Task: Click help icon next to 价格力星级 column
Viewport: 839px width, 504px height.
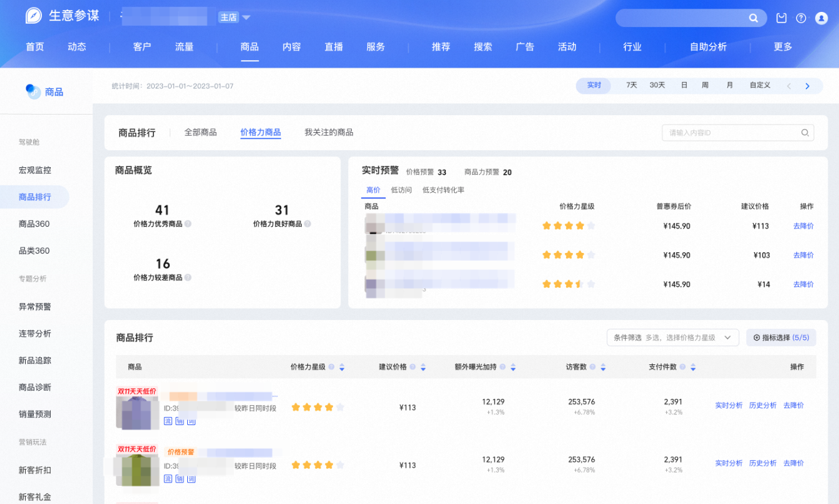Action: click(x=331, y=367)
